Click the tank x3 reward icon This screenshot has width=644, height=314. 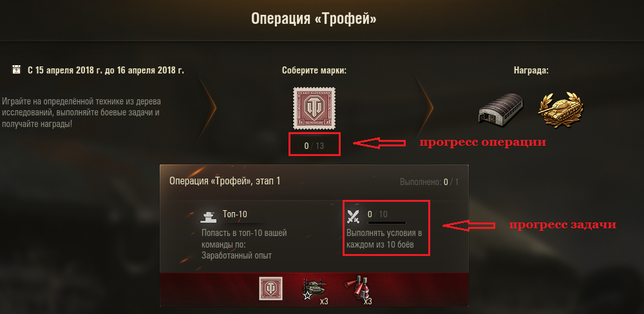tap(315, 289)
